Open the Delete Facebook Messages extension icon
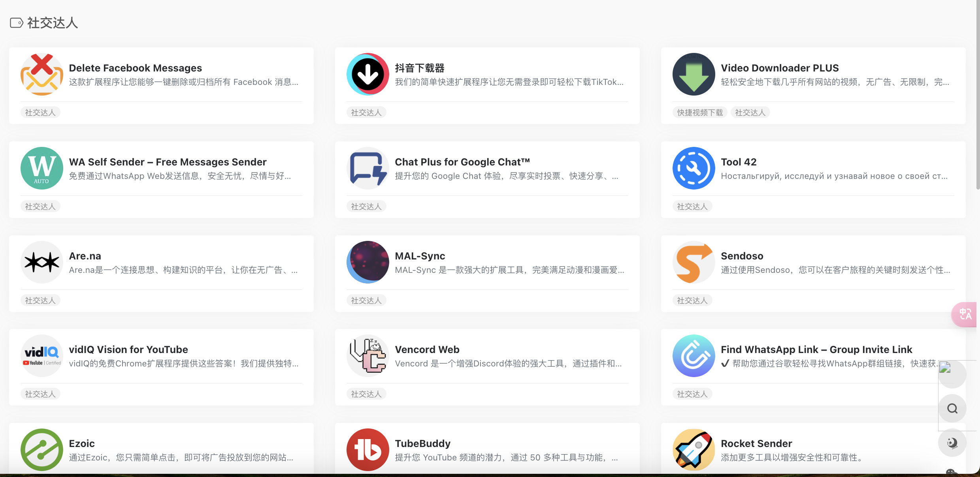980x477 pixels. point(42,74)
